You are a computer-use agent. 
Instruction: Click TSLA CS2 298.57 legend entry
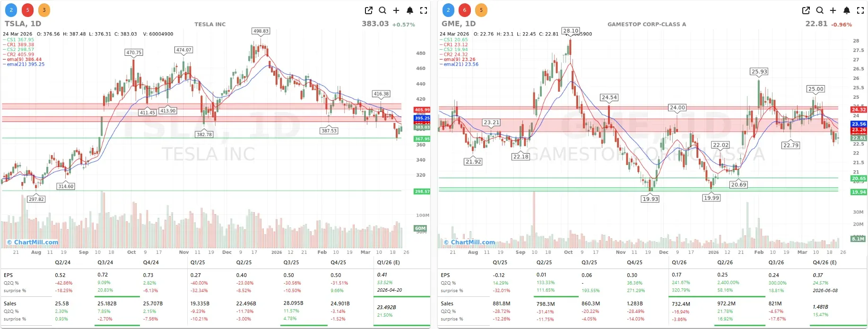tap(18, 49)
